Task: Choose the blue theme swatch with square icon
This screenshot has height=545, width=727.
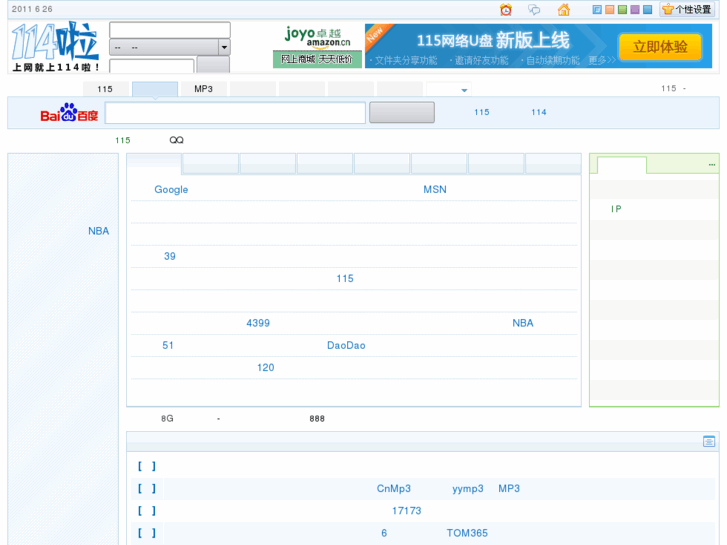Action: tap(597, 9)
